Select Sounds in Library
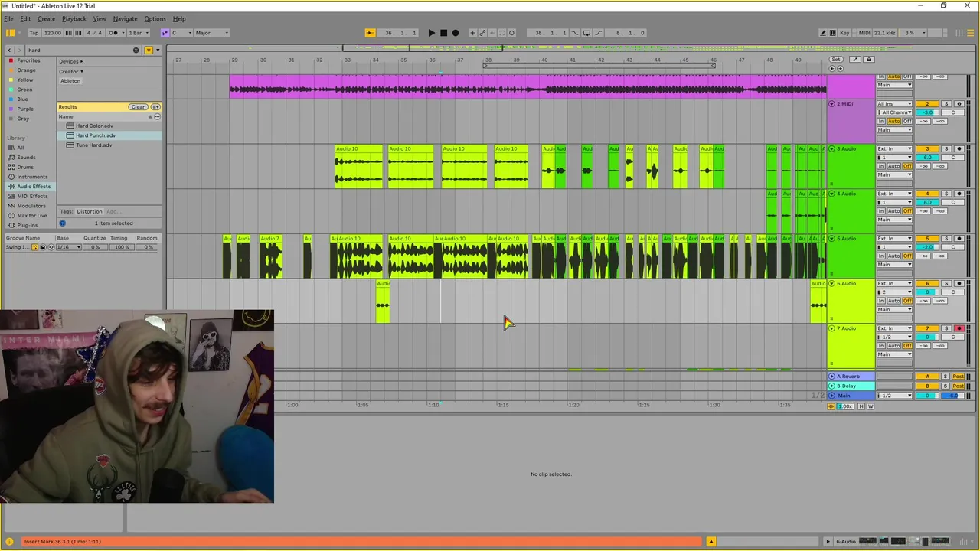This screenshot has height=551, width=980. click(26, 158)
